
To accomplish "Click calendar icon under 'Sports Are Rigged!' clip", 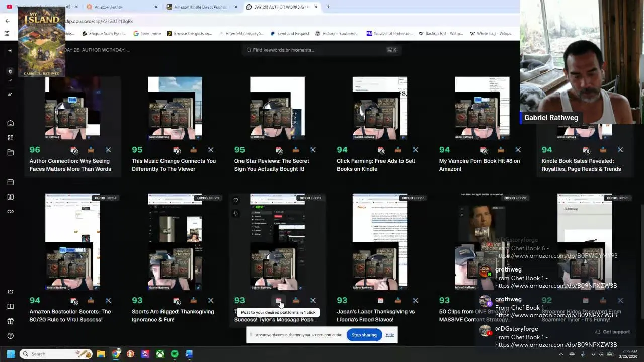I will (x=177, y=300).
